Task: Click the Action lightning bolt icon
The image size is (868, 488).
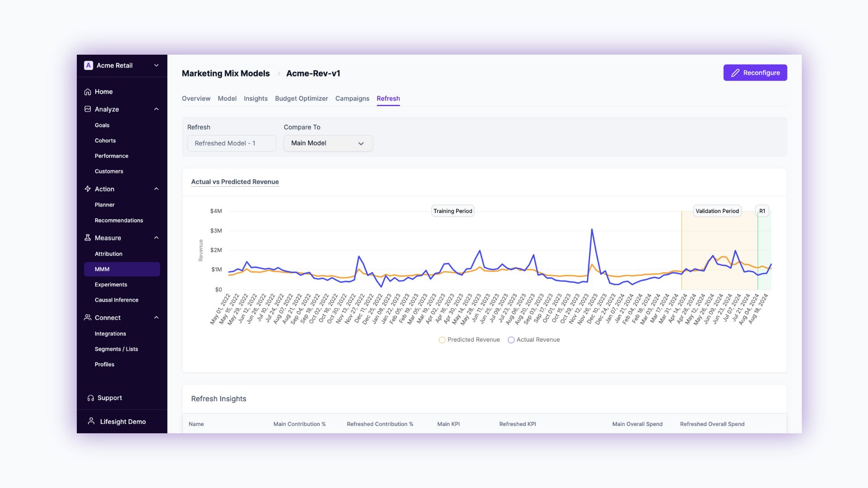Action: pyautogui.click(x=88, y=189)
